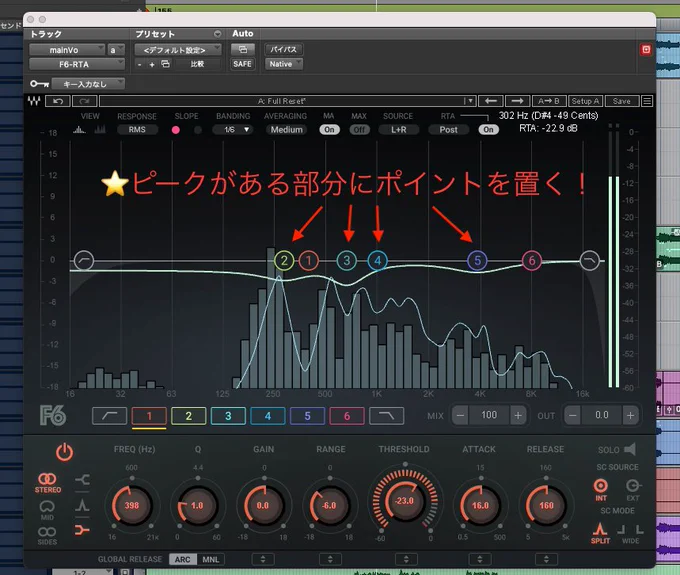The height and width of the screenshot is (575, 680).
Task: Expand the Gain global link stepper
Action: coord(263,559)
